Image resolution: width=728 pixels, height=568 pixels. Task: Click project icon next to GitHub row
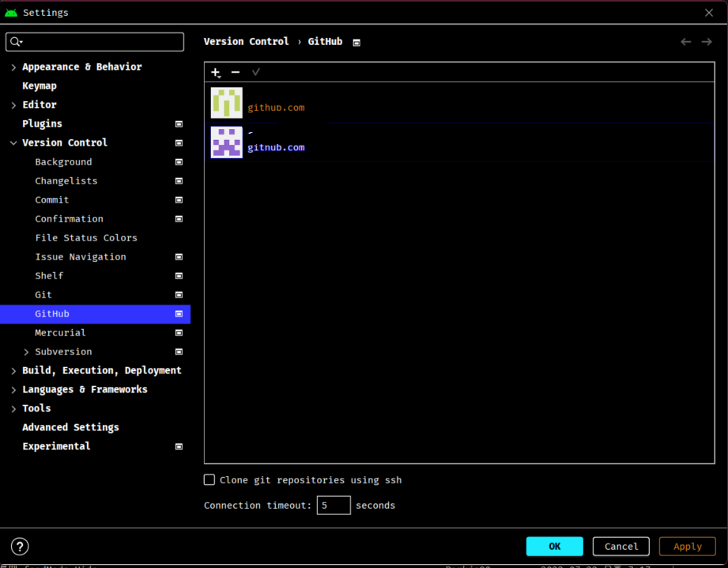179,314
